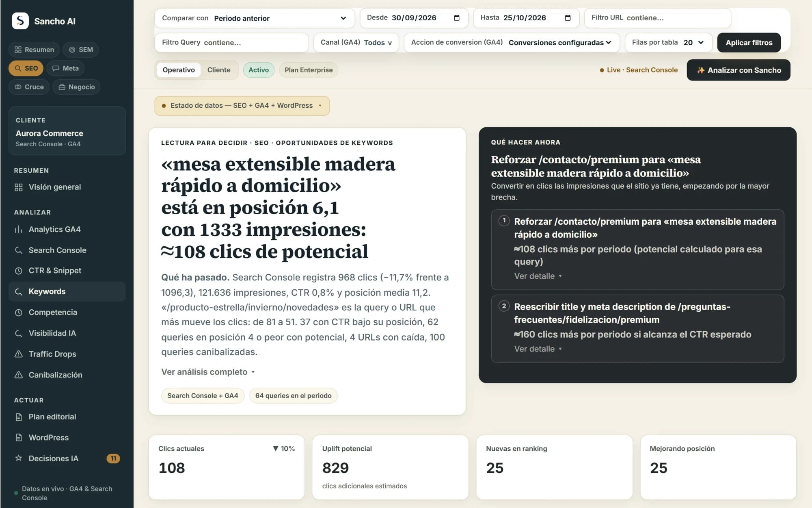Click Visibilidad IA search icon
The height and width of the screenshot is (508, 812).
click(x=19, y=333)
